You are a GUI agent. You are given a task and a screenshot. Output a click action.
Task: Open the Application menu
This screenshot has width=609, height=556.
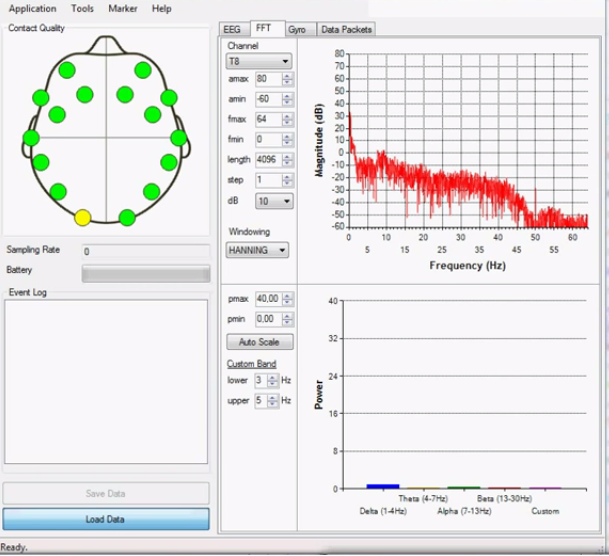(x=33, y=8)
